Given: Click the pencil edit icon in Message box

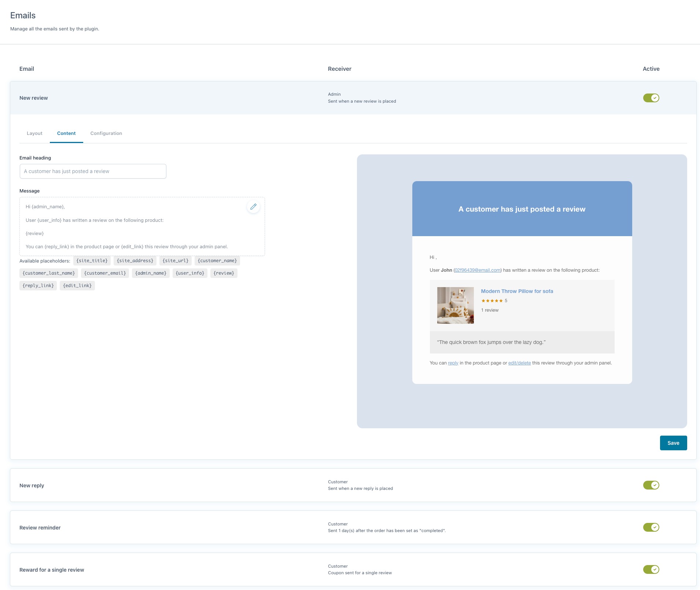Looking at the screenshot, I should click(x=253, y=207).
